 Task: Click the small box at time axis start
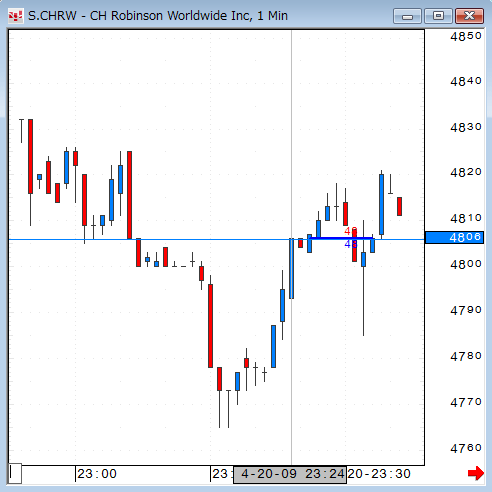pos(15,473)
